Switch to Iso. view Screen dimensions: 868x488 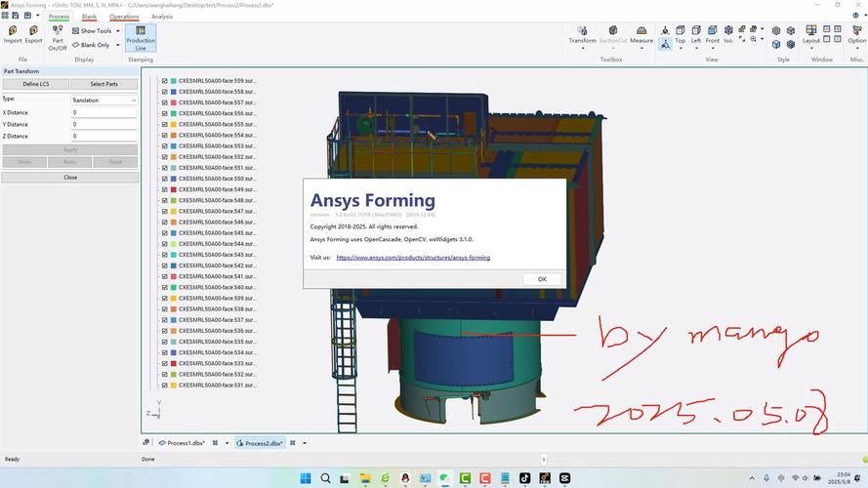728,34
